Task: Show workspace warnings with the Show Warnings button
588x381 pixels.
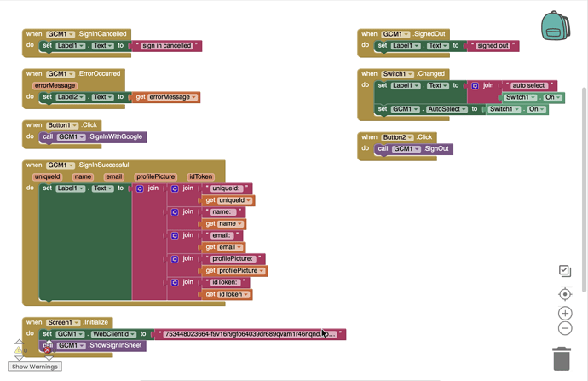Action: [35, 367]
